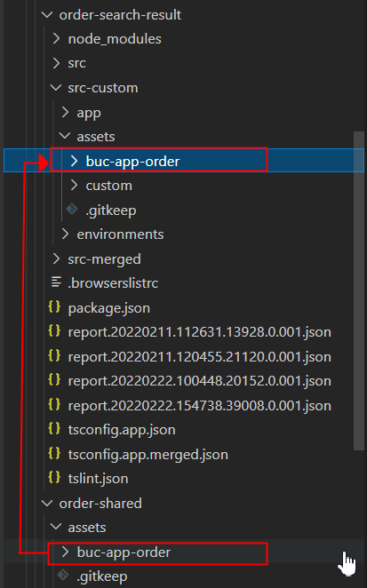Click the JSON icon of tsconfig.app.merged.json
This screenshot has height=588, width=367.
point(54,453)
